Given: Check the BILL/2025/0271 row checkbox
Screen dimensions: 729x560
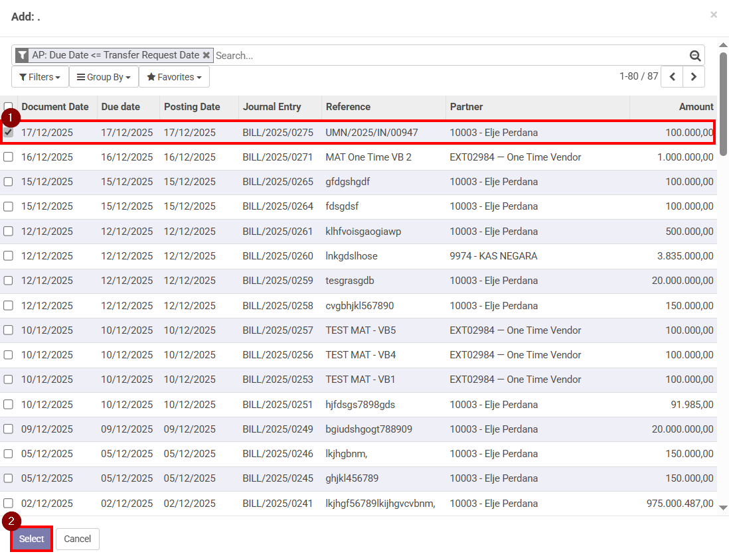Looking at the screenshot, I should 9,157.
